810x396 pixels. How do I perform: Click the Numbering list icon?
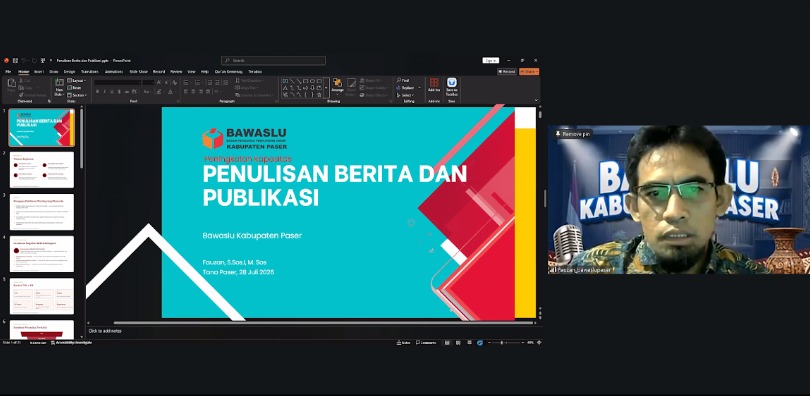pyautogui.click(x=197, y=82)
